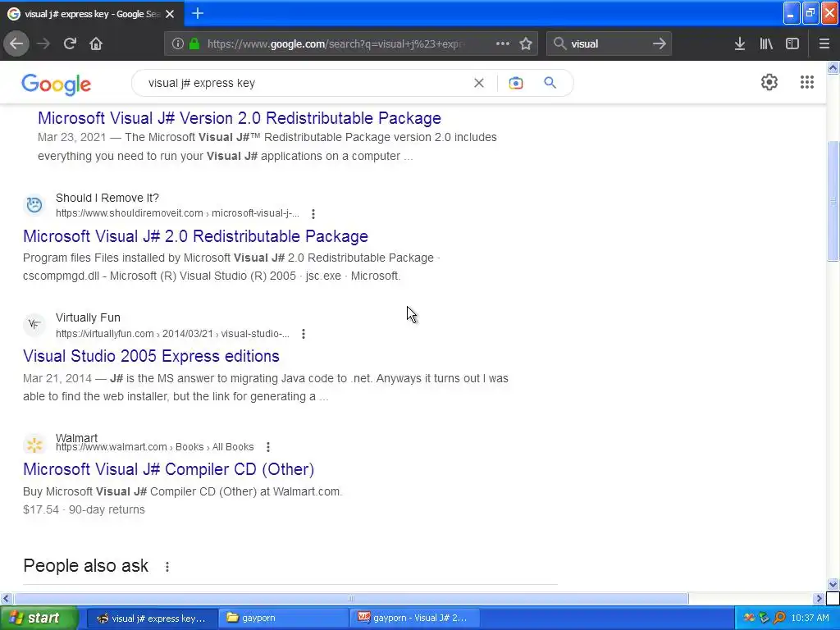Close the Google Search tab
The width and height of the screenshot is (840, 630).
point(170,14)
